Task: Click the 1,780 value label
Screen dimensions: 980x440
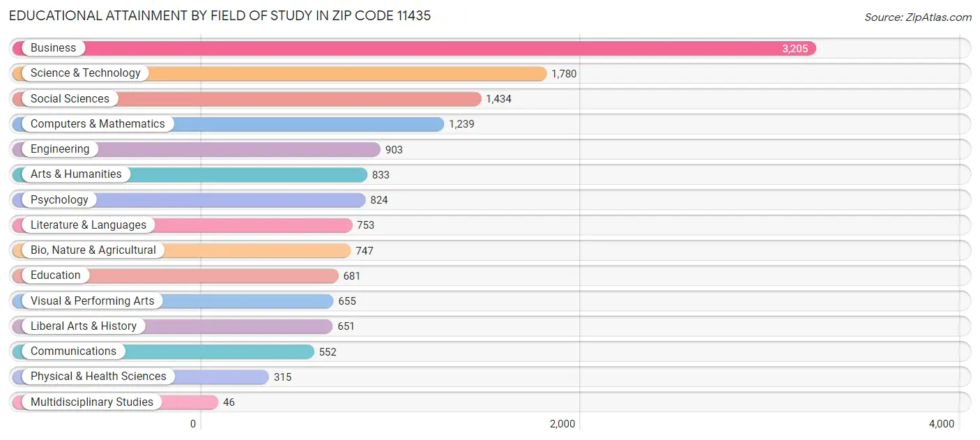Action: [563, 73]
